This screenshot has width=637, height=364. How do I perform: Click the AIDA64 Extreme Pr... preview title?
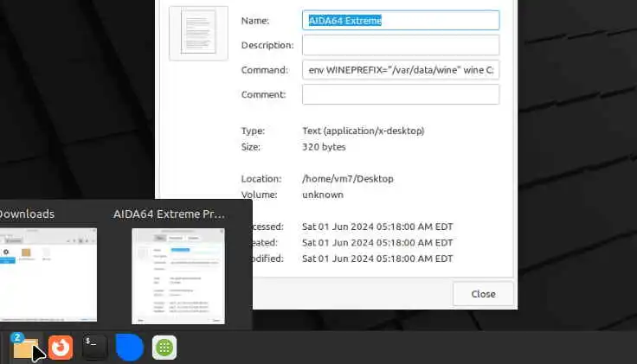[x=169, y=214]
